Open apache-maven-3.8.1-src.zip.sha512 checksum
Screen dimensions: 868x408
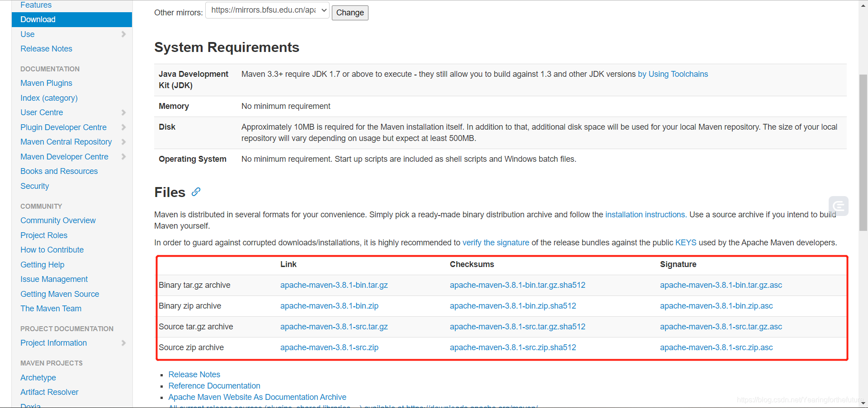tap(513, 347)
